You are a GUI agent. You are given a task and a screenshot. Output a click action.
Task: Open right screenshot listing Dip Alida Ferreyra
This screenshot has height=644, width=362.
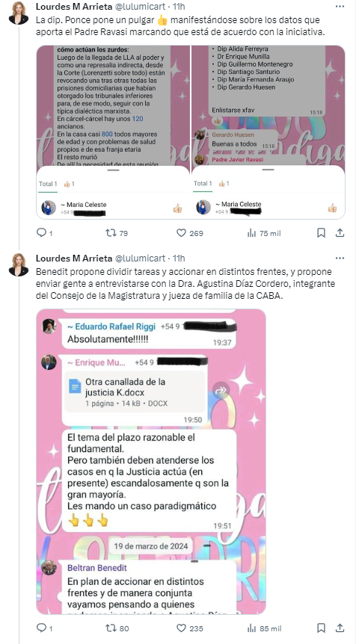pos(269,132)
